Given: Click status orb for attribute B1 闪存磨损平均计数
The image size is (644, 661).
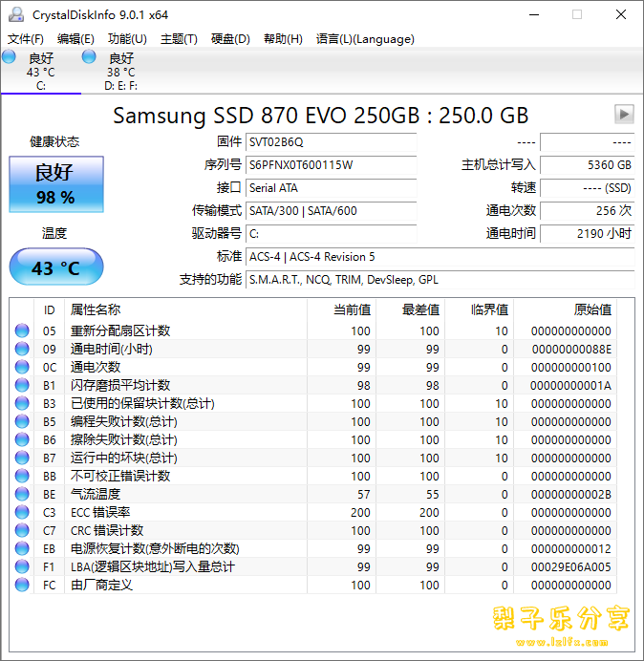Looking at the screenshot, I should pyautogui.click(x=22, y=385).
